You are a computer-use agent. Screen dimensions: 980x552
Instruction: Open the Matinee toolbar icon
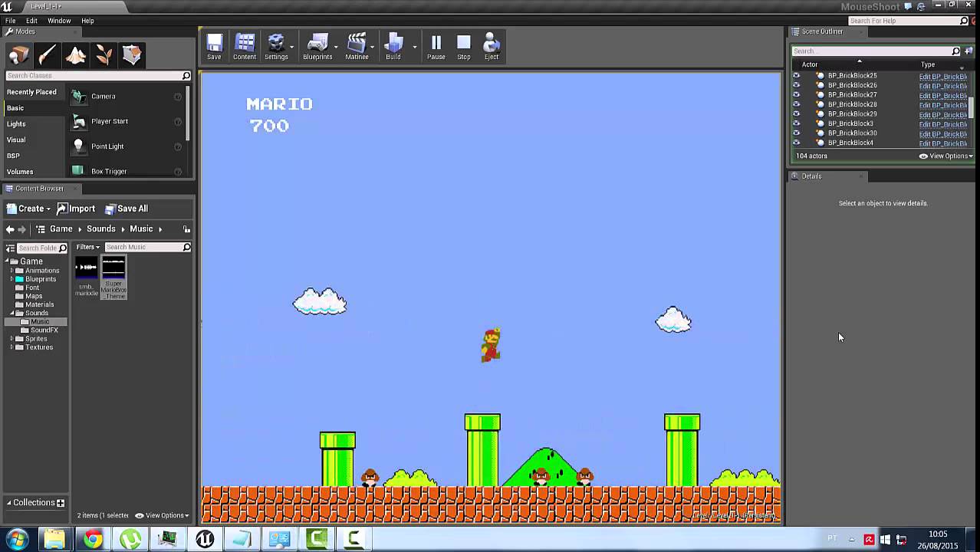tap(357, 46)
